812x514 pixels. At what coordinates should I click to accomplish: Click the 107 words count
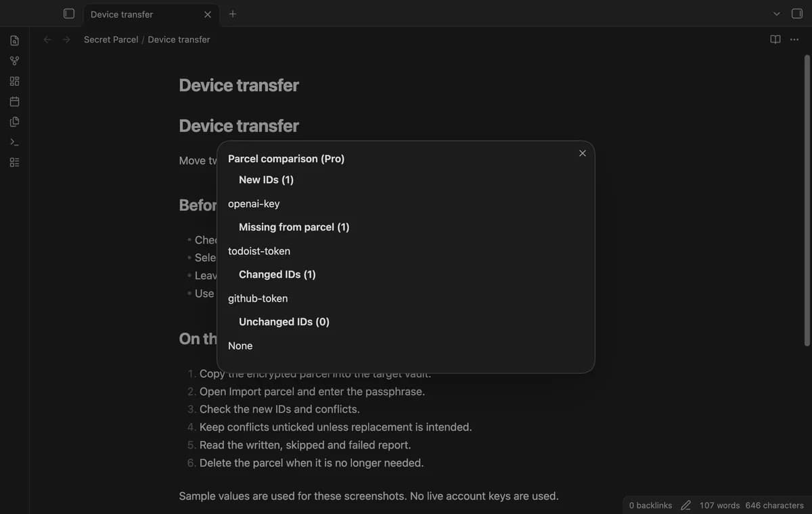(x=719, y=505)
